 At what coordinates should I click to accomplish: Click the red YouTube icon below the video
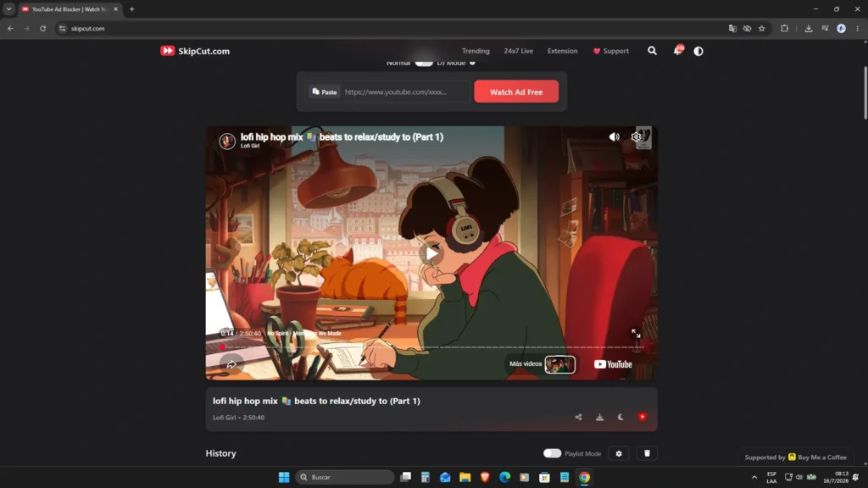tap(643, 417)
